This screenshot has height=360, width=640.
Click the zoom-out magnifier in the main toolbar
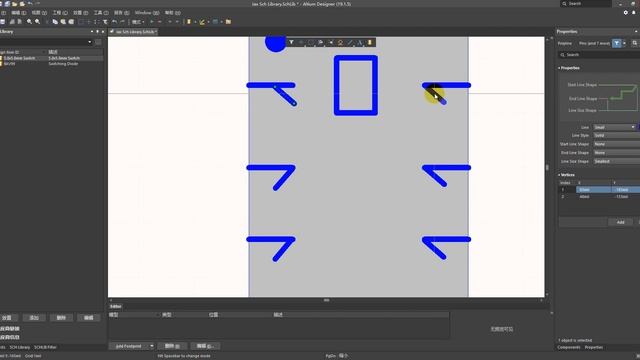pyautogui.click(x=38, y=22)
